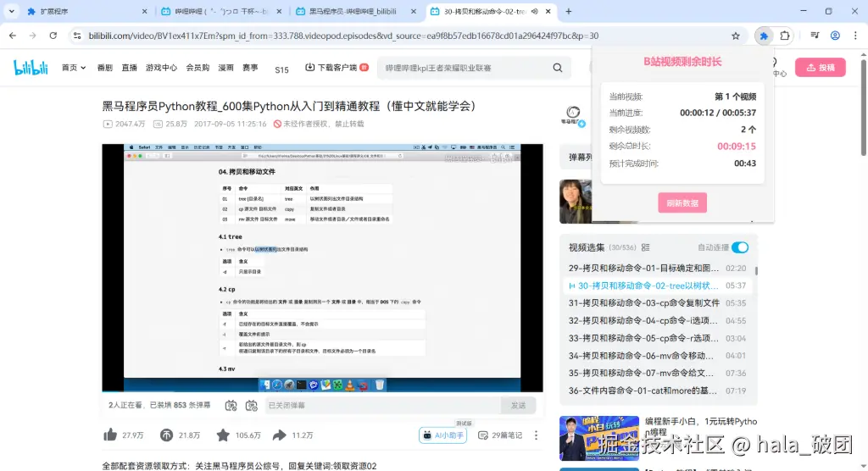Open the extension puzzle icon in toolbar
Screen dimensions: 868x471
[x=784, y=36]
